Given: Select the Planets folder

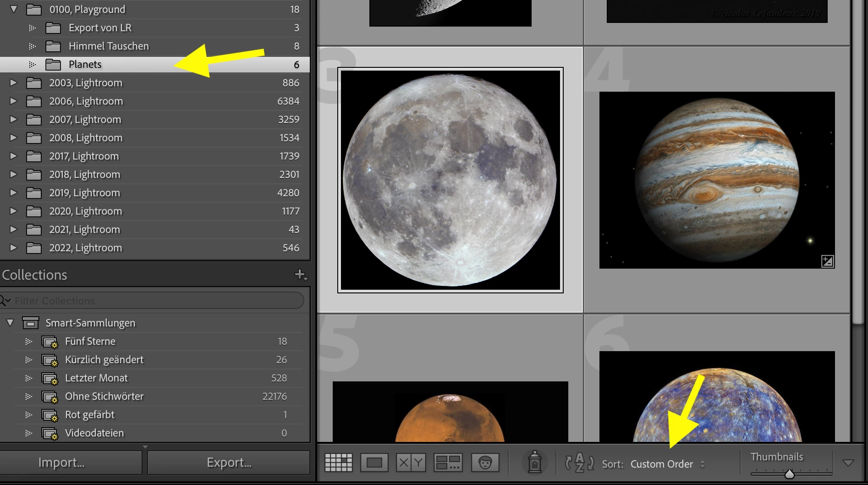Looking at the screenshot, I should (x=155, y=64).
